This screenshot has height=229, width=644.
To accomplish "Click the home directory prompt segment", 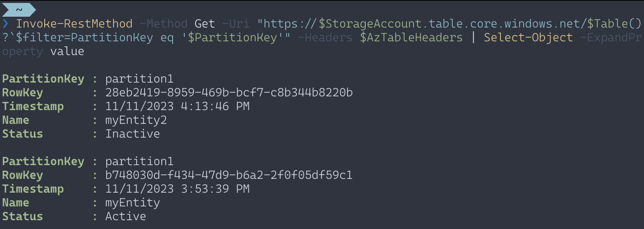I will tap(18, 9).
